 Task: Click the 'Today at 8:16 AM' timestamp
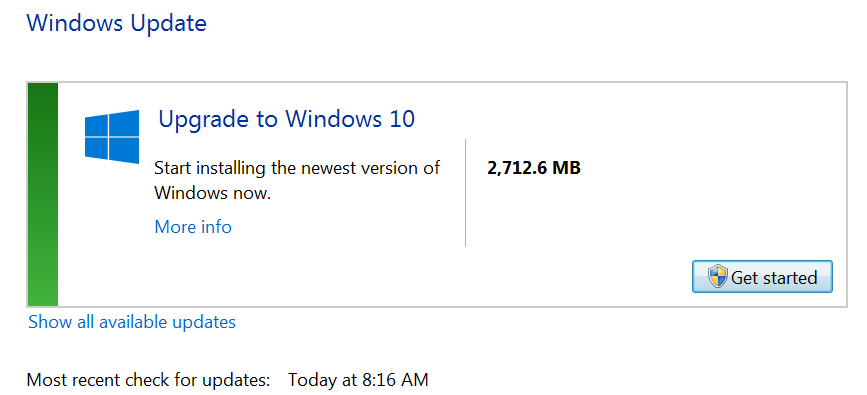pos(358,380)
